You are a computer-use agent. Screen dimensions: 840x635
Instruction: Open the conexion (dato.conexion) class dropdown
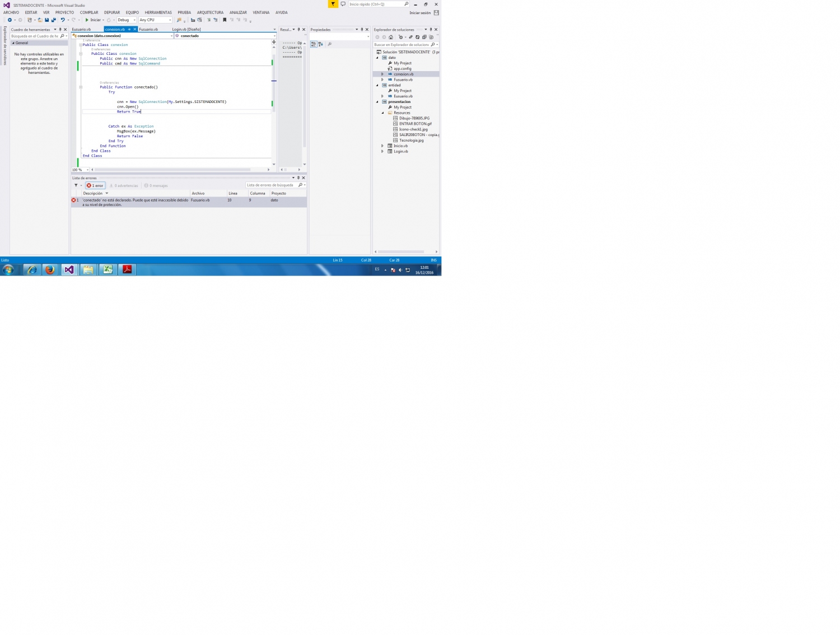click(122, 36)
